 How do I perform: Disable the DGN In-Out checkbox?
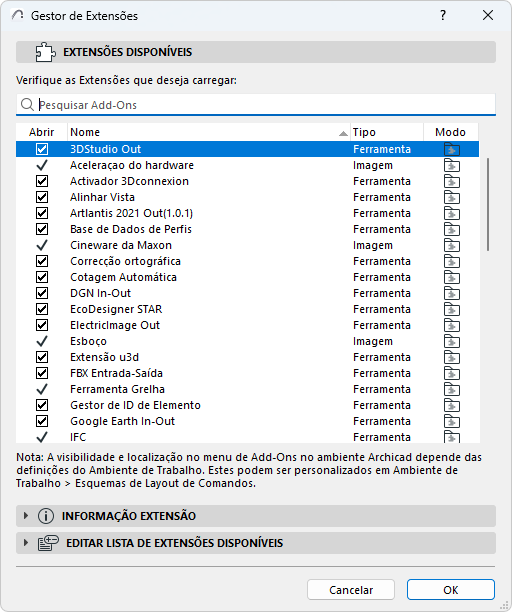coord(42,293)
